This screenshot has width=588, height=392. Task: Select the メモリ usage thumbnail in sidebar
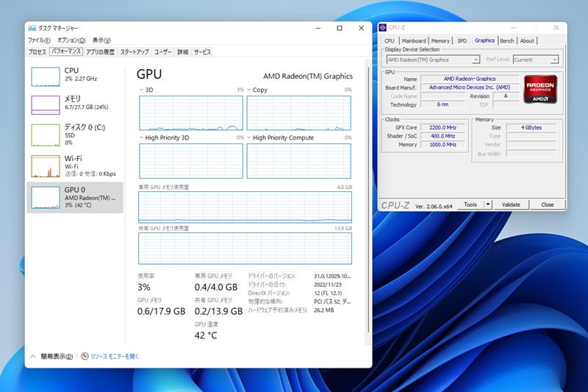pyautogui.click(x=46, y=103)
